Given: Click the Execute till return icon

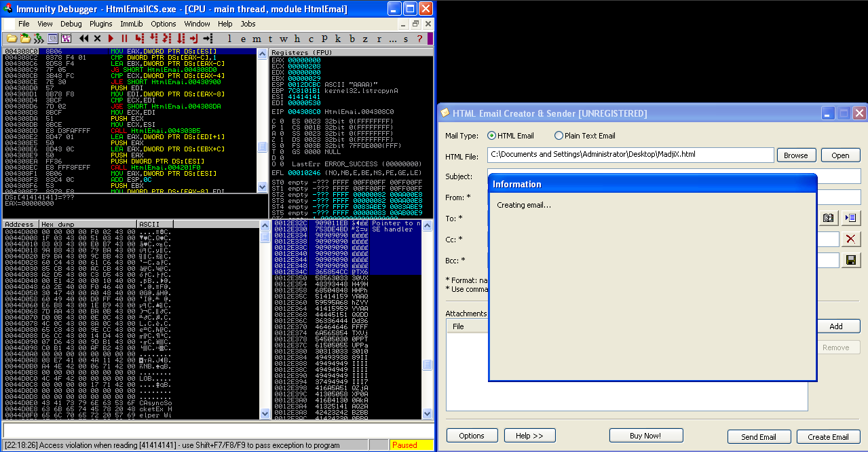Looking at the screenshot, I should point(193,39).
